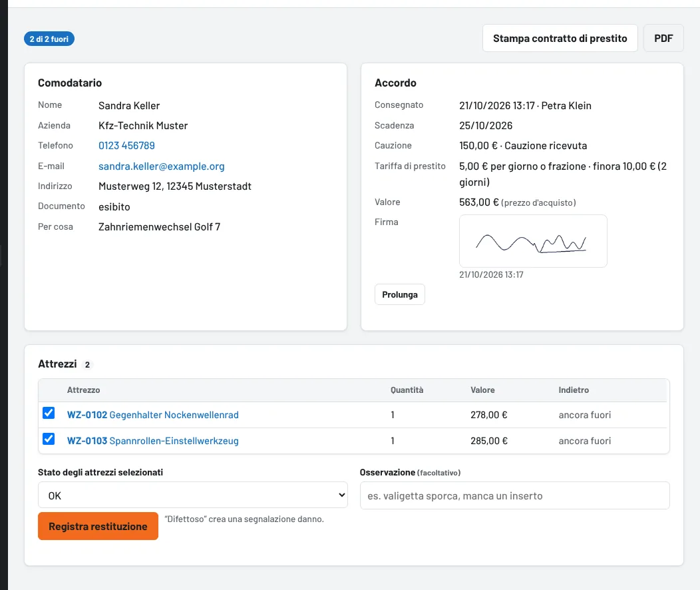
Task: Click the Documento value 'esibito'
Action: pyautogui.click(x=114, y=207)
